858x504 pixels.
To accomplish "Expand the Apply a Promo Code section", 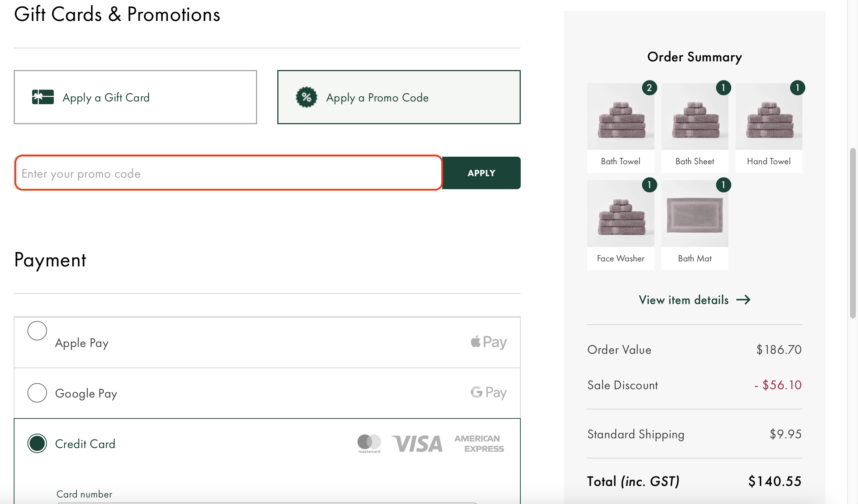I will (399, 97).
